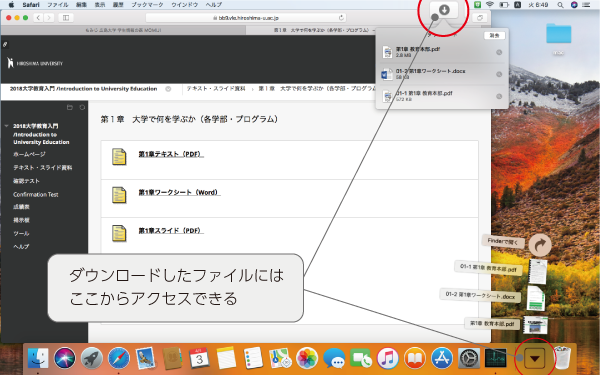
Task: Open Reminders icon in Dock
Action: (253, 359)
